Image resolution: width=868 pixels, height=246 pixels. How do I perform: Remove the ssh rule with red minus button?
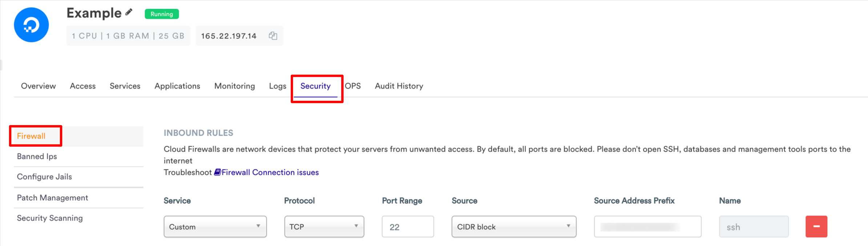click(x=816, y=226)
